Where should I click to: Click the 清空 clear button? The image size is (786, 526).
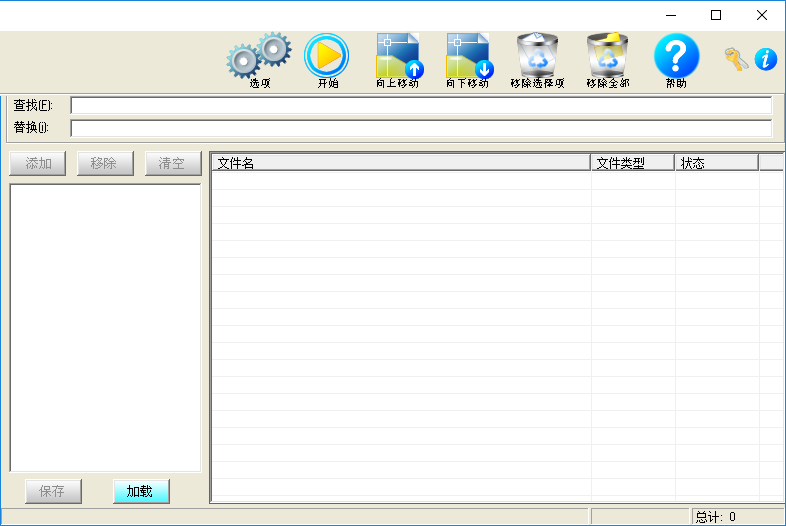173,163
